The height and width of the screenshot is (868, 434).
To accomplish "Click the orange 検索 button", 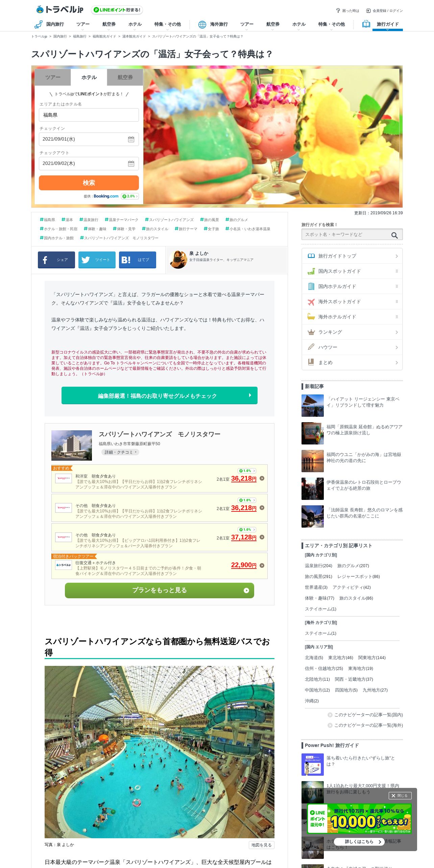I will (89, 183).
